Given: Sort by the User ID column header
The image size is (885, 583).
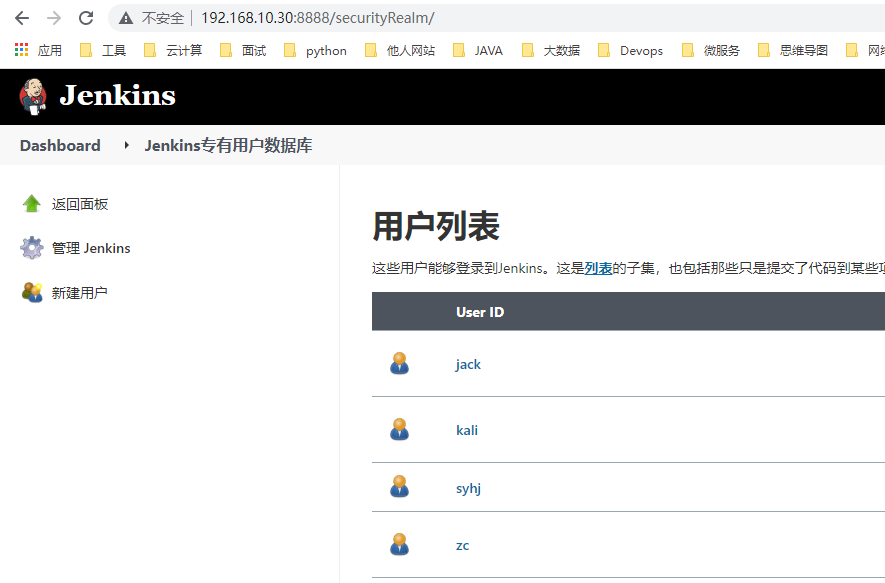Looking at the screenshot, I should point(480,312).
